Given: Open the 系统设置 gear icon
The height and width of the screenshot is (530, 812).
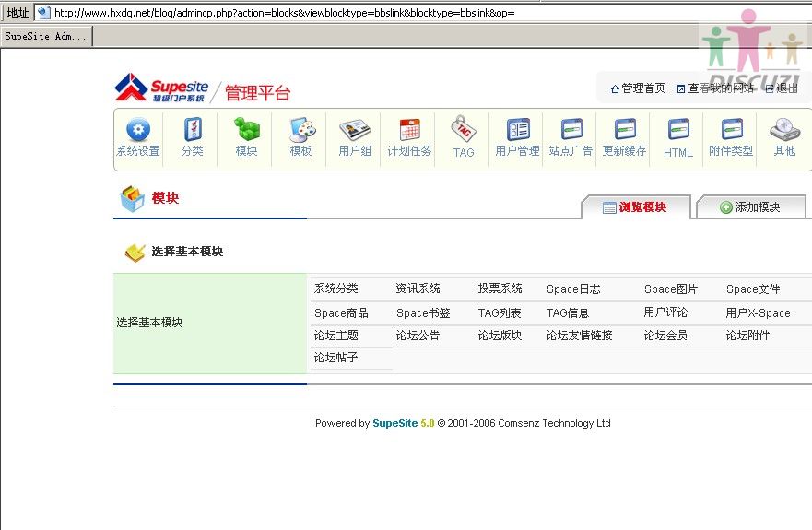Looking at the screenshot, I should (x=138, y=129).
